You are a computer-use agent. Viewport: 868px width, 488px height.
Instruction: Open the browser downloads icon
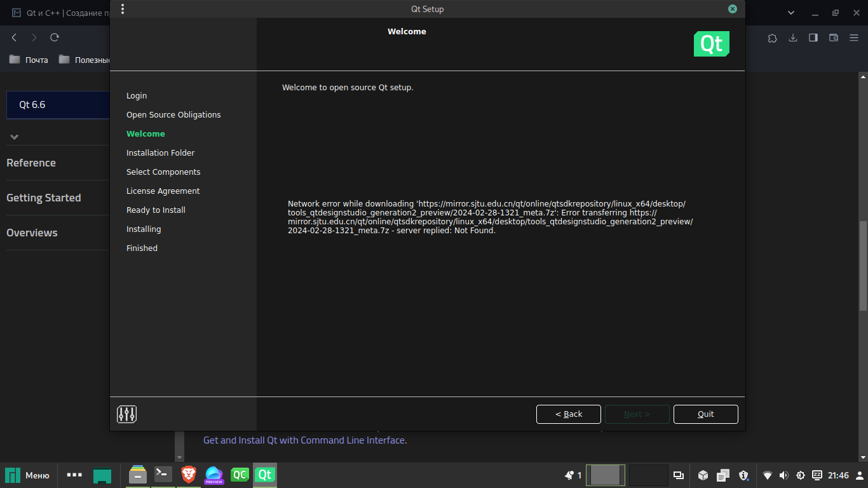coord(793,37)
